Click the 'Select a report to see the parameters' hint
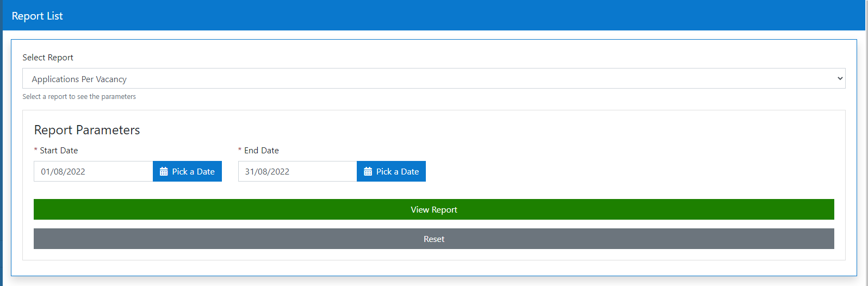 [79, 96]
